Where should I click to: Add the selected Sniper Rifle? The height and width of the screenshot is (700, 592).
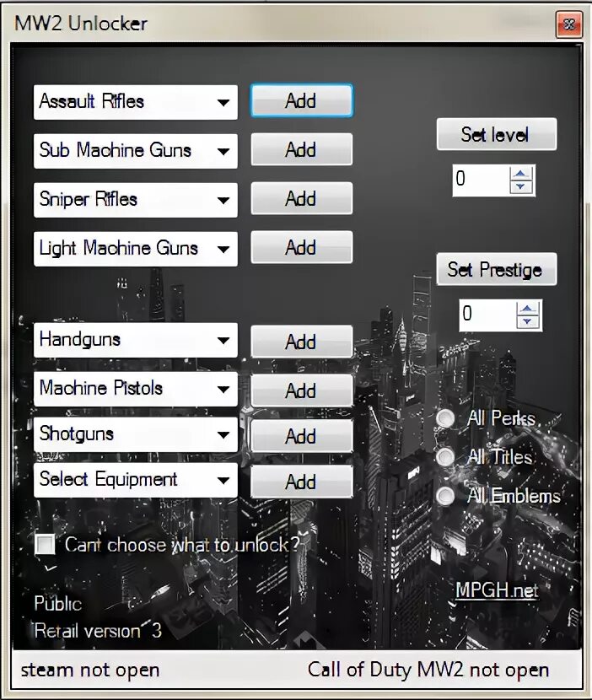coord(302,198)
